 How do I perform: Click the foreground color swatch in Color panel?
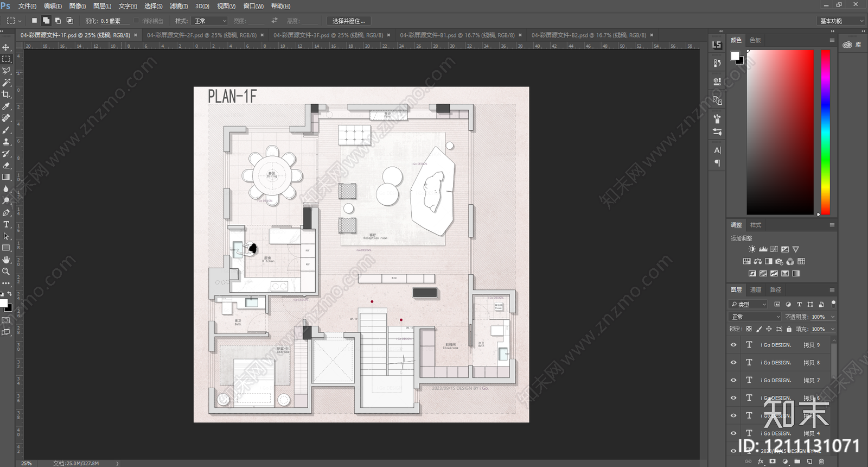tap(735, 55)
